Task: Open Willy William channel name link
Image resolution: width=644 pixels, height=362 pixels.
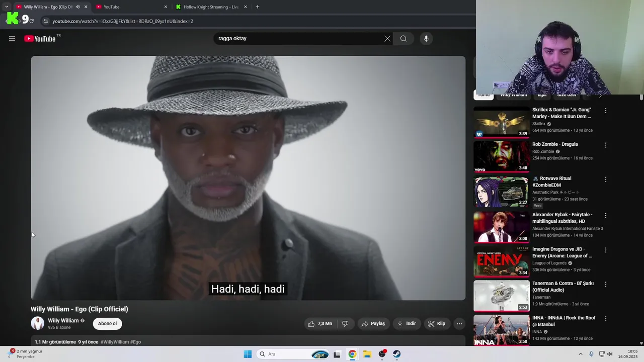Action: click(x=63, y=321)
